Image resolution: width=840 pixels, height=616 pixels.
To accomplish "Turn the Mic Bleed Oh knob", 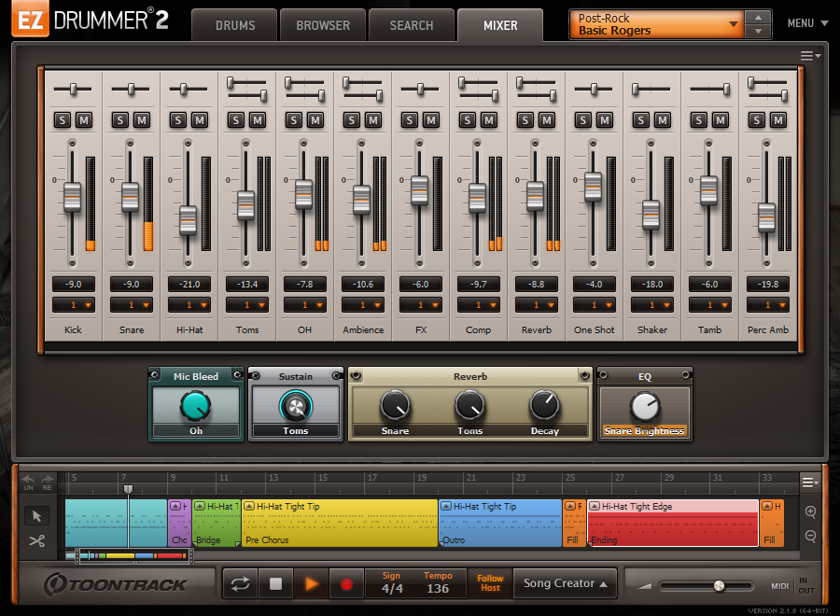I will coord(196,406).
